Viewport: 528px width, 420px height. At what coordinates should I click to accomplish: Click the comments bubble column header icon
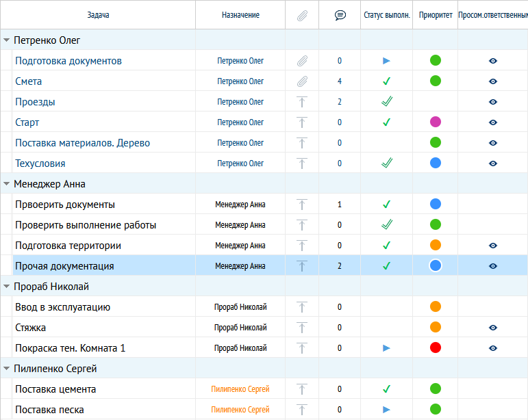[x=340, y=15]
